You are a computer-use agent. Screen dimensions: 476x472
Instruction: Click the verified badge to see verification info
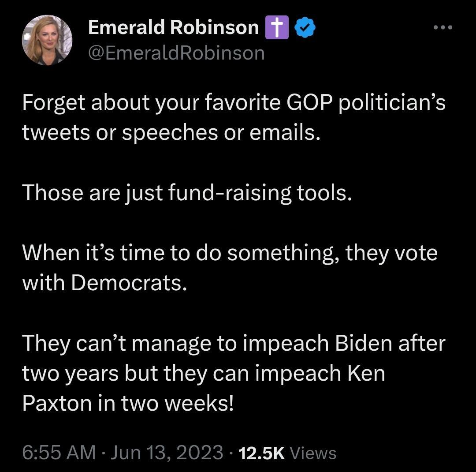[305, 26]
